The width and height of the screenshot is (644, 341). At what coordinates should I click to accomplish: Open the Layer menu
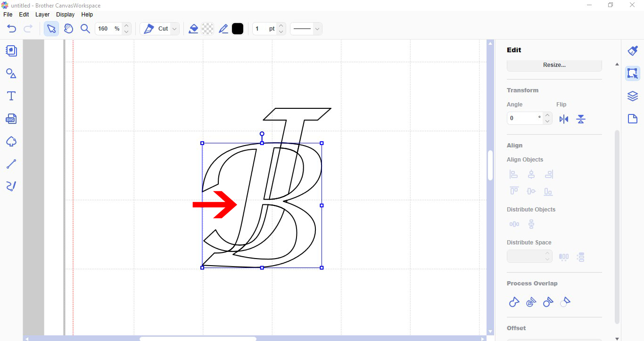[42, 15]
